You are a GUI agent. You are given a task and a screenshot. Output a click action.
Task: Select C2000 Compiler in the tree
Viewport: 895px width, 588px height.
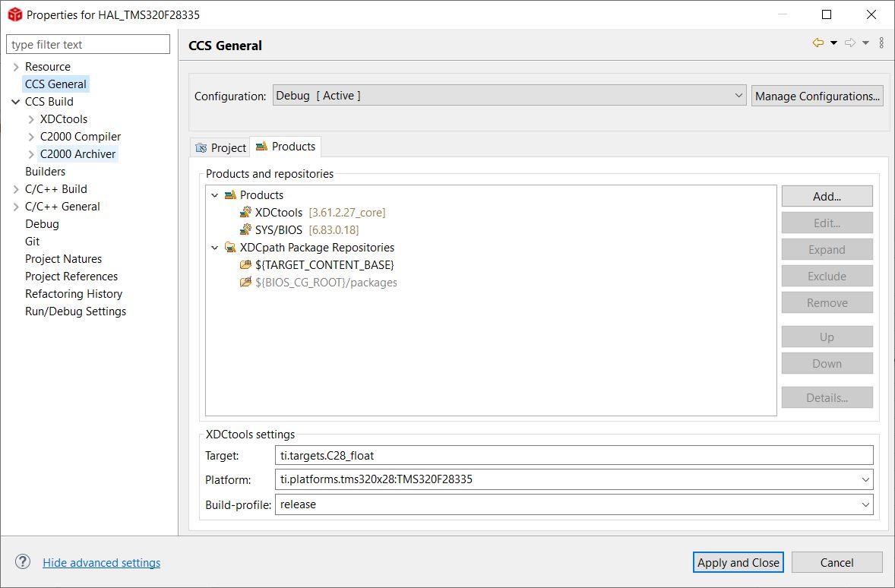coord(81,137)
